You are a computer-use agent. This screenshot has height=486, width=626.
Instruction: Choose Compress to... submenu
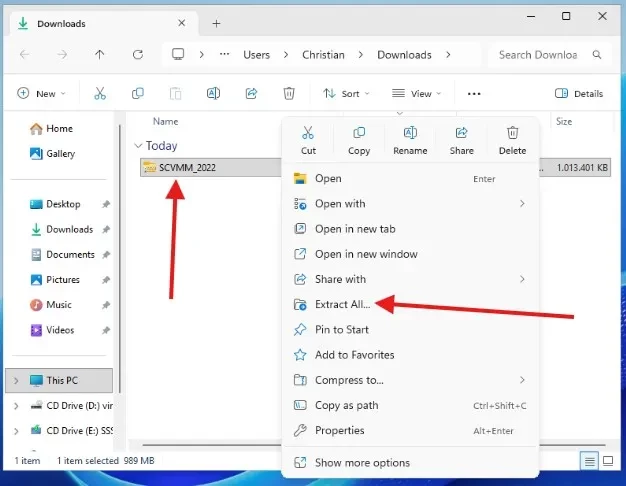pyautogui.click(x=410, y=380)
